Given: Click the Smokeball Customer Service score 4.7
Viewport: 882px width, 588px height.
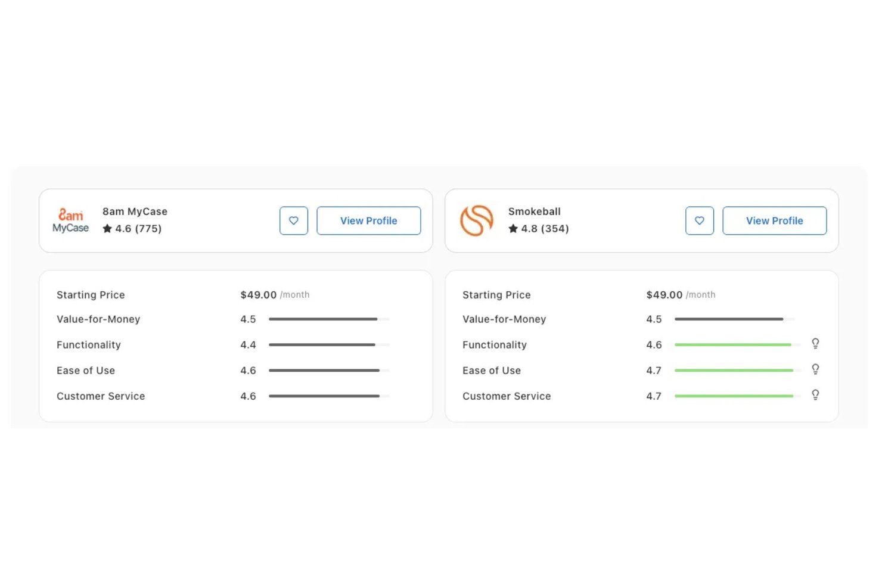Looking at the screenshot, I should (654, 396).
